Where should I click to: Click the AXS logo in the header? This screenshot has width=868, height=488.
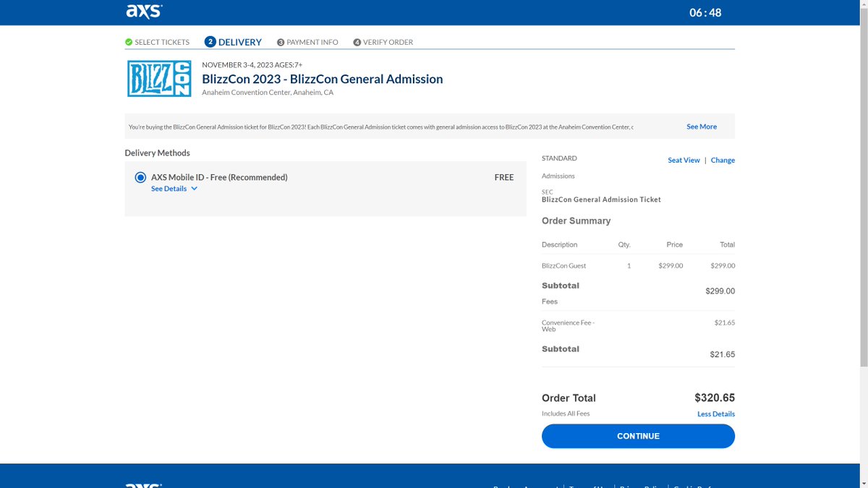[144, 12]
